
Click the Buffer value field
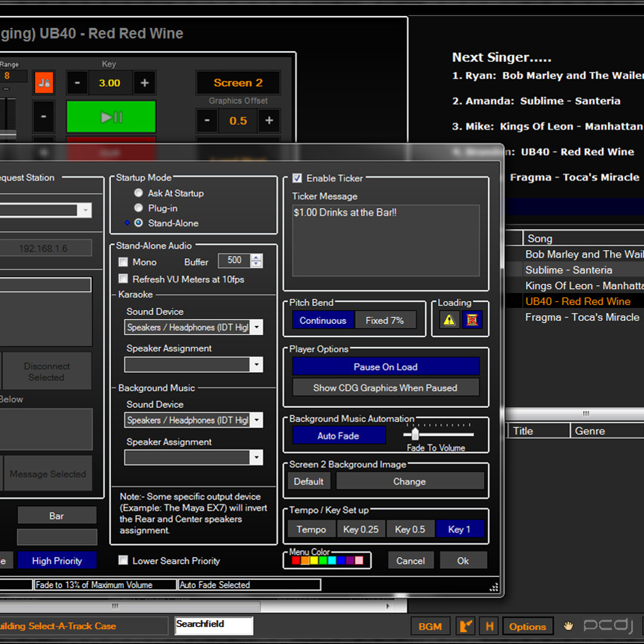[234, 260]
